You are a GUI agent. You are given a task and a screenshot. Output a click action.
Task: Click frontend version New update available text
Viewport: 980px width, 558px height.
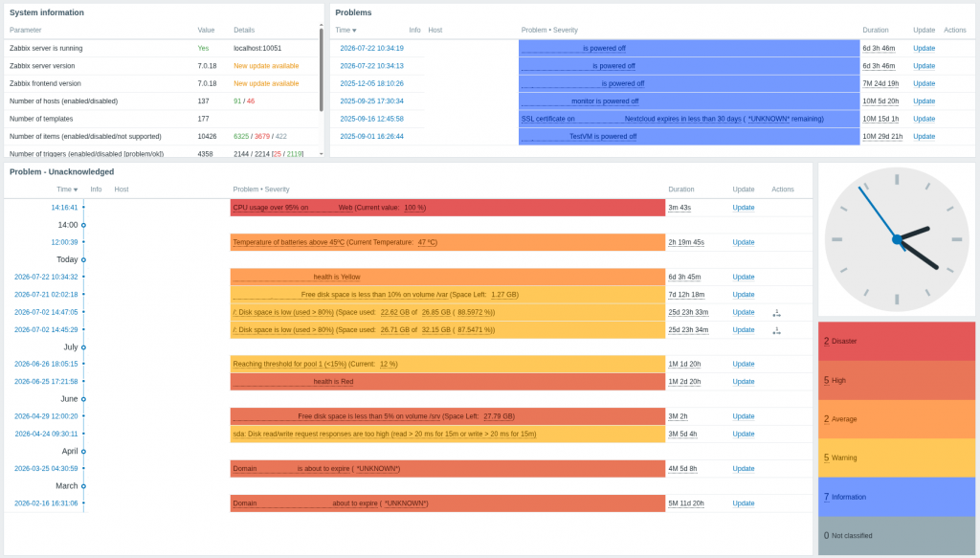tap(266, 83)
